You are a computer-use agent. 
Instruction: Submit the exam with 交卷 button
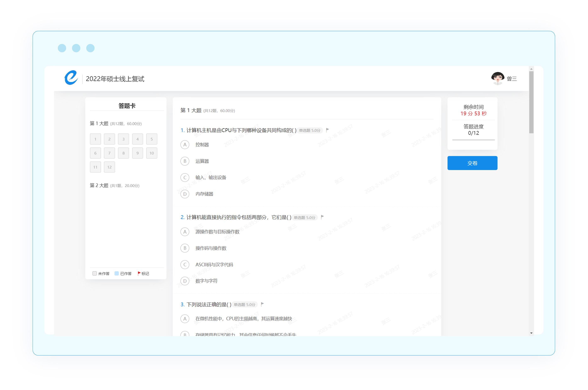(472, 163)
